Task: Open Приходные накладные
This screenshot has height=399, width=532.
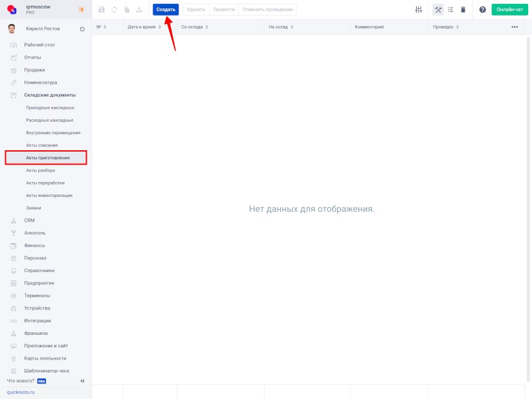Action: pyautogui.click(x=50, y=108)
